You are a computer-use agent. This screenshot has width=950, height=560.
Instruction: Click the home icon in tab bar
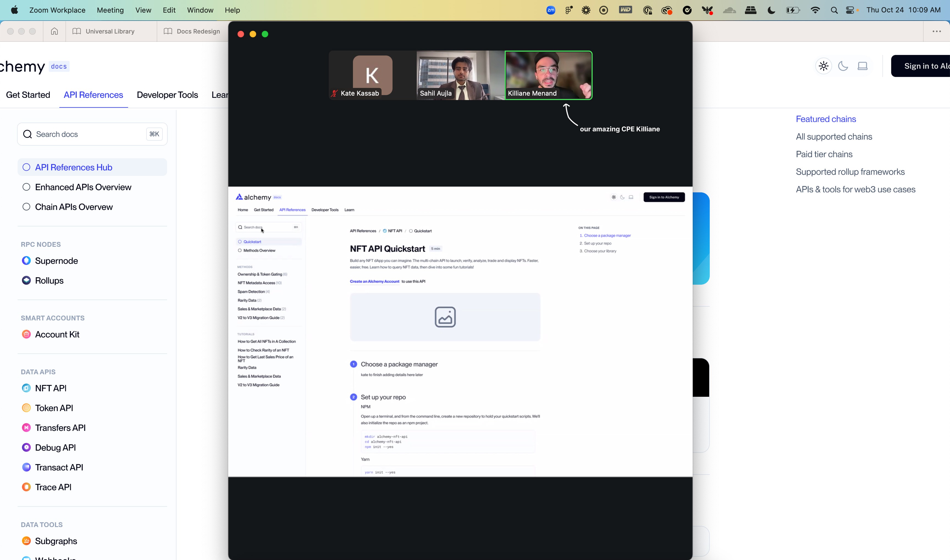pyautogui.click(x=54, y=31)
